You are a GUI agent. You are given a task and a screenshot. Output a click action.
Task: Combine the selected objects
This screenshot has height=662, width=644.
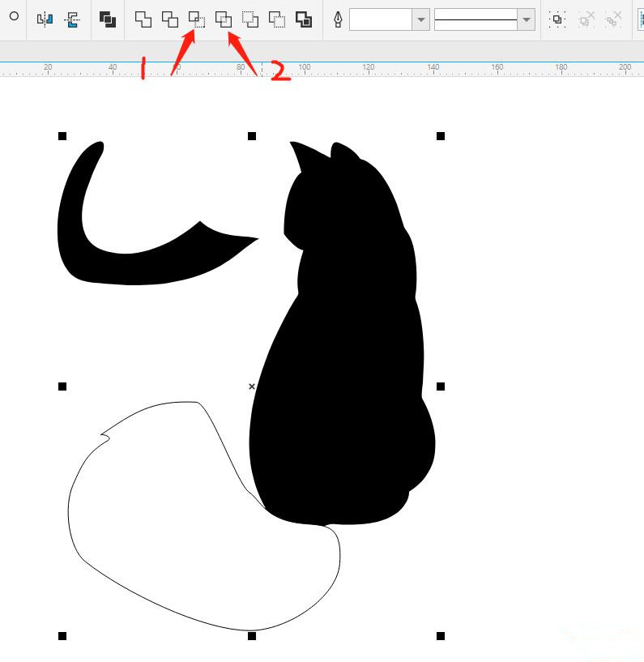tap(108, 19)
